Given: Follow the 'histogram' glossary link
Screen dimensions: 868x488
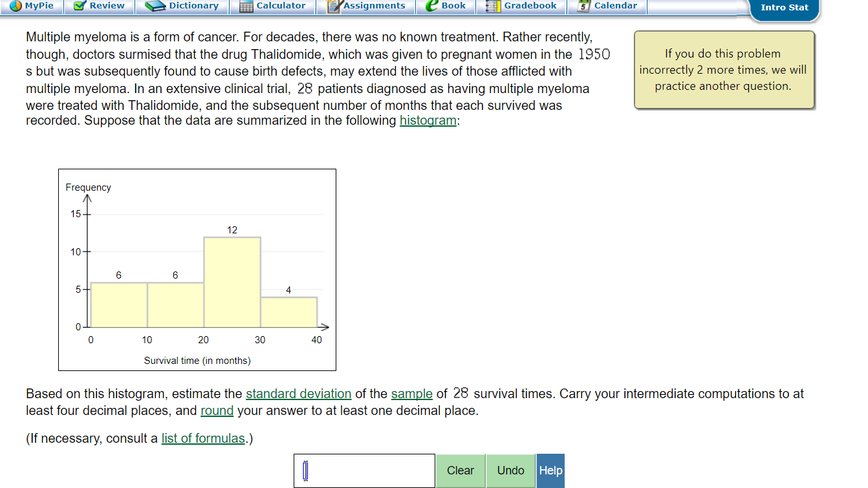Looking at the screenshot, I should click(x=428, y=121).
